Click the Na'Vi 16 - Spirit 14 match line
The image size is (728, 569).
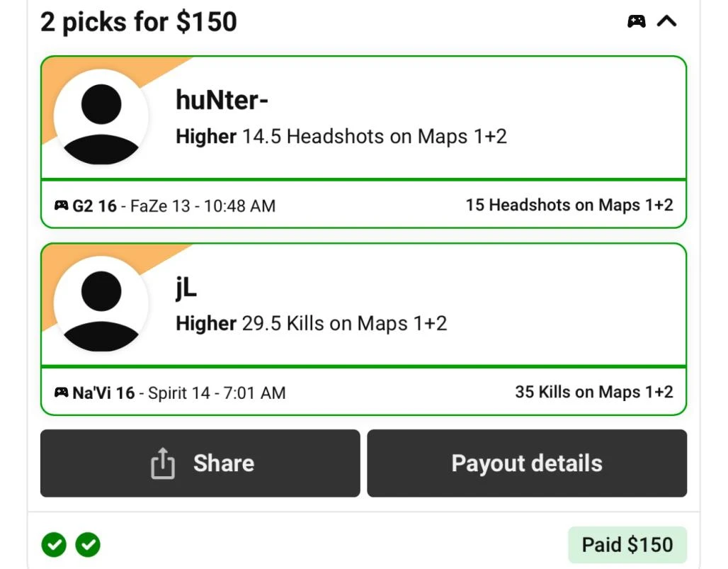[179, 393]
